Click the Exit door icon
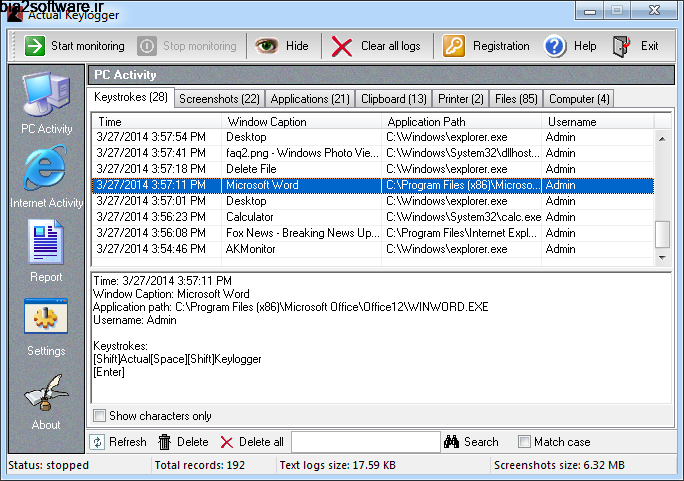This screenshot has width=684, height=481. coord(622,46)
